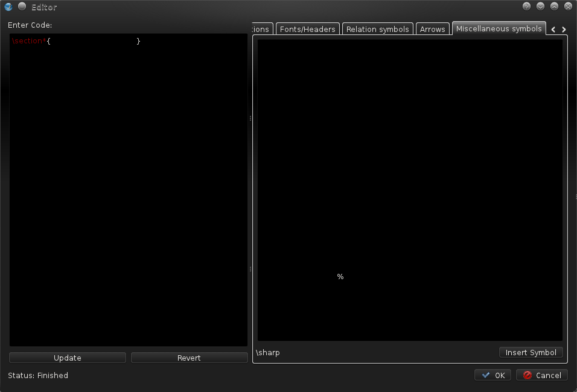Viewport: 577px width, 392px height.
Task: Click the round pin button beside the Editor title
Action: click(22, 7)
